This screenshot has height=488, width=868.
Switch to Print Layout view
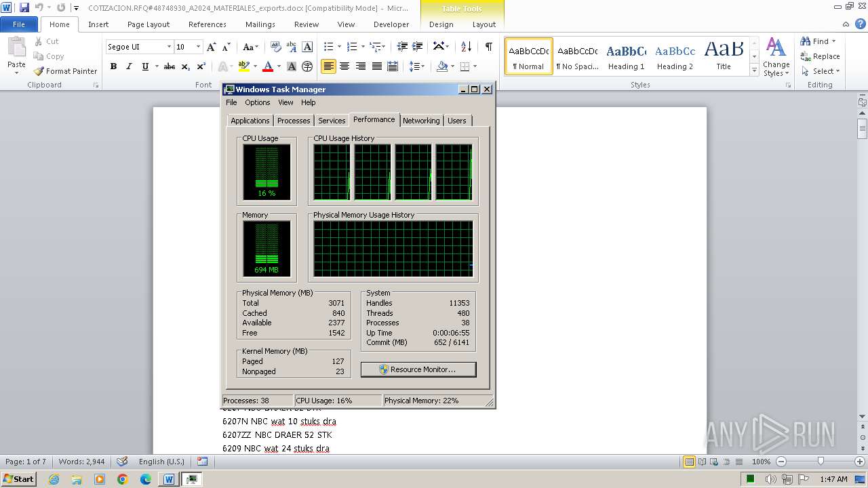pos(689,462)
